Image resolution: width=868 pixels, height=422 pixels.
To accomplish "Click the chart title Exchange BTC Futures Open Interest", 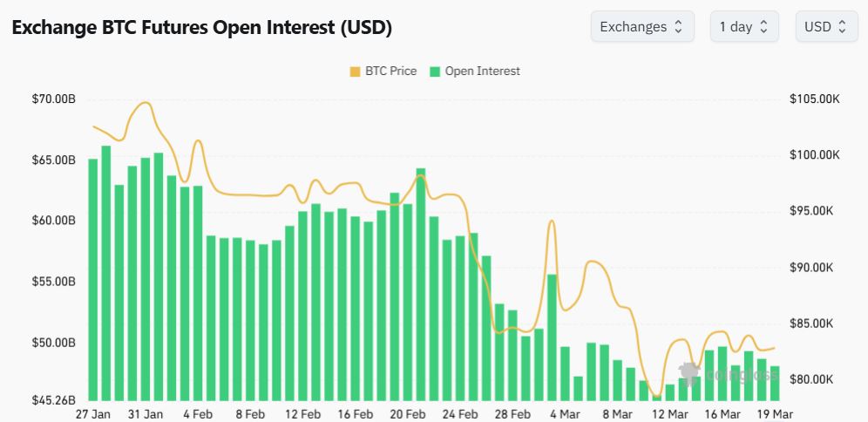I will click(x=201, y=28).
